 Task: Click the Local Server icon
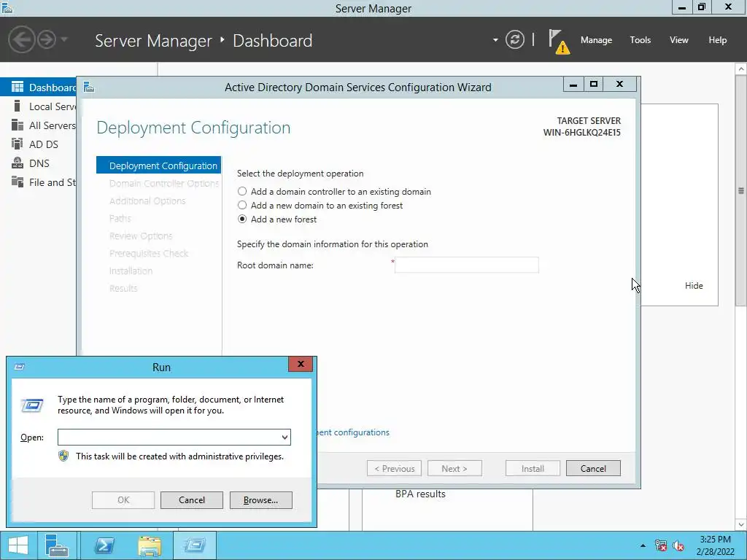18,106
